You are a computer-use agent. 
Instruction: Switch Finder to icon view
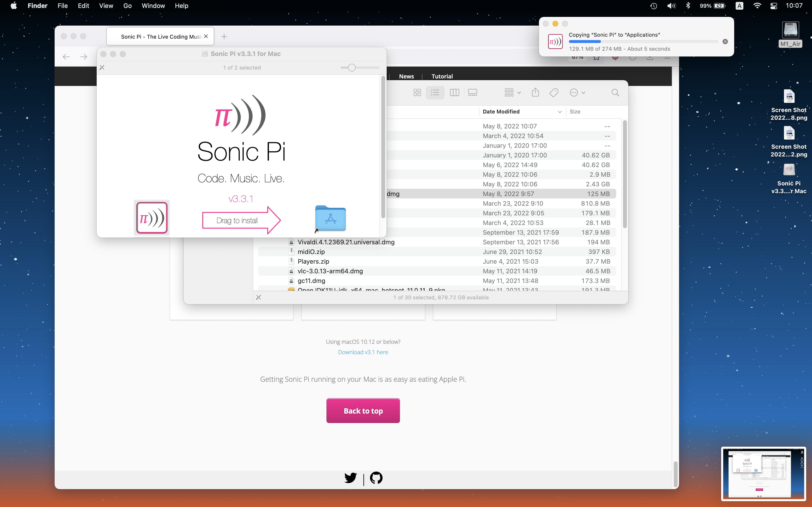click(x=417, y=92)
